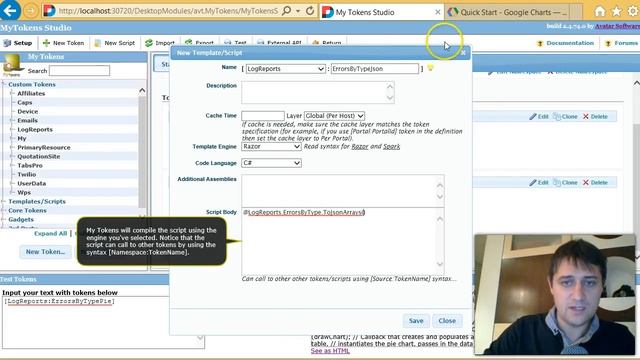Select Wps in the token tree
Screen dimensions: 640x360
click(x=24, y=192)
